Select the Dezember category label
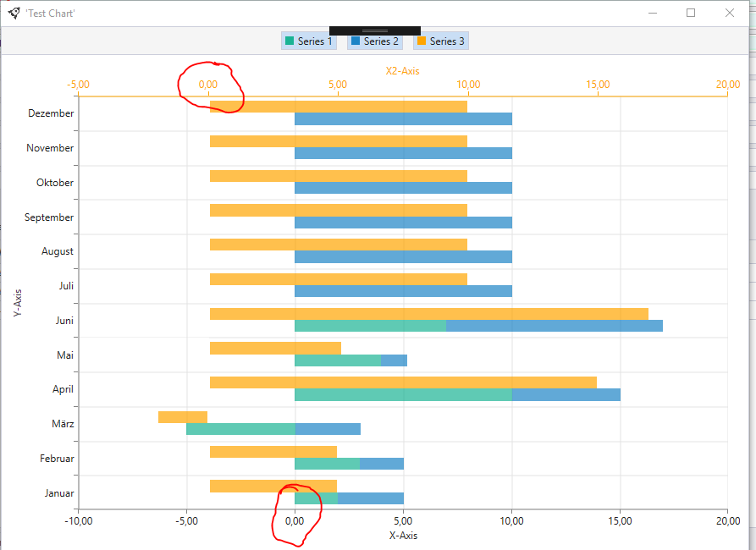 (x=51, y=113)
